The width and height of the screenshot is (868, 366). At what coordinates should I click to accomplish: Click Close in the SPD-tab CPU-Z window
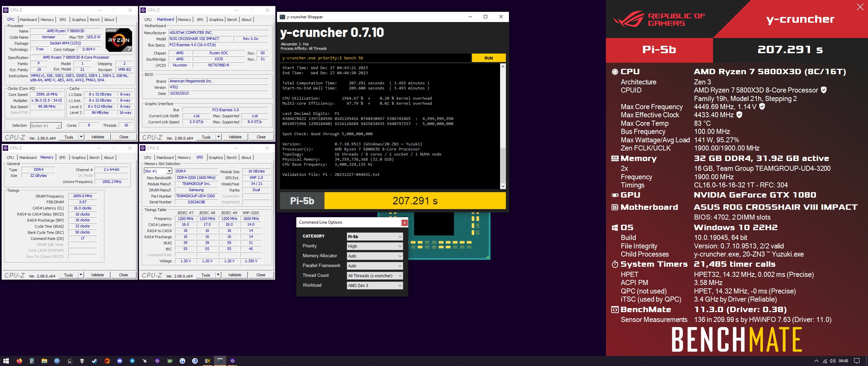pyautogui.click(x=261, y=275)
